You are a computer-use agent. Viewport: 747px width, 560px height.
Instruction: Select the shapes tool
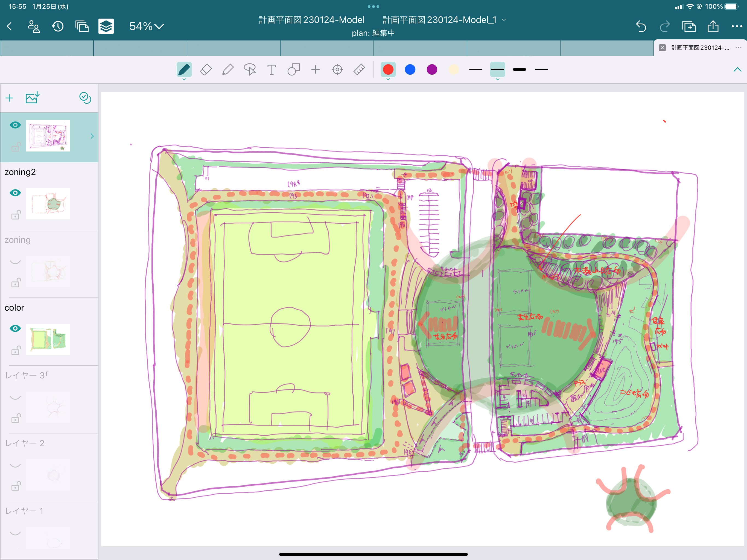(x=293, y=69)
